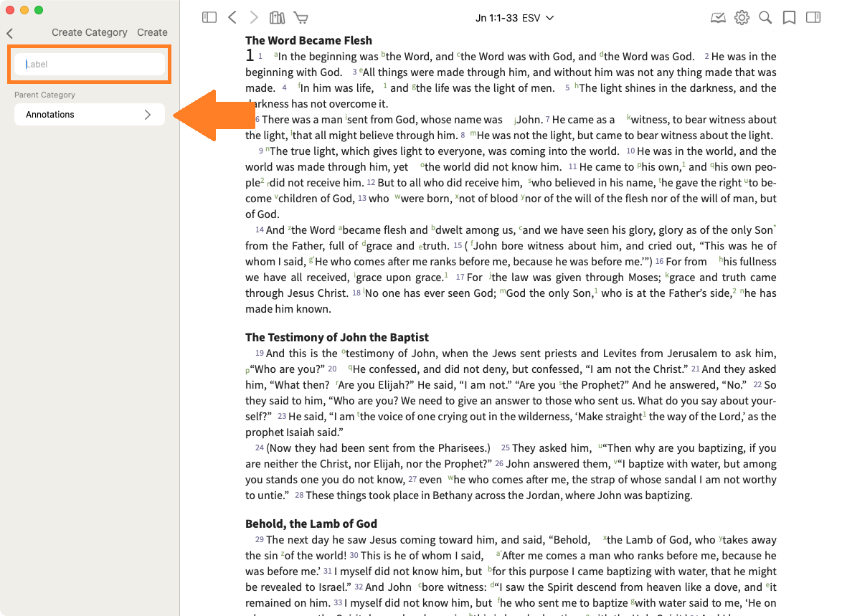
Task: Click the green window zoom button
Action: point(39,10)
